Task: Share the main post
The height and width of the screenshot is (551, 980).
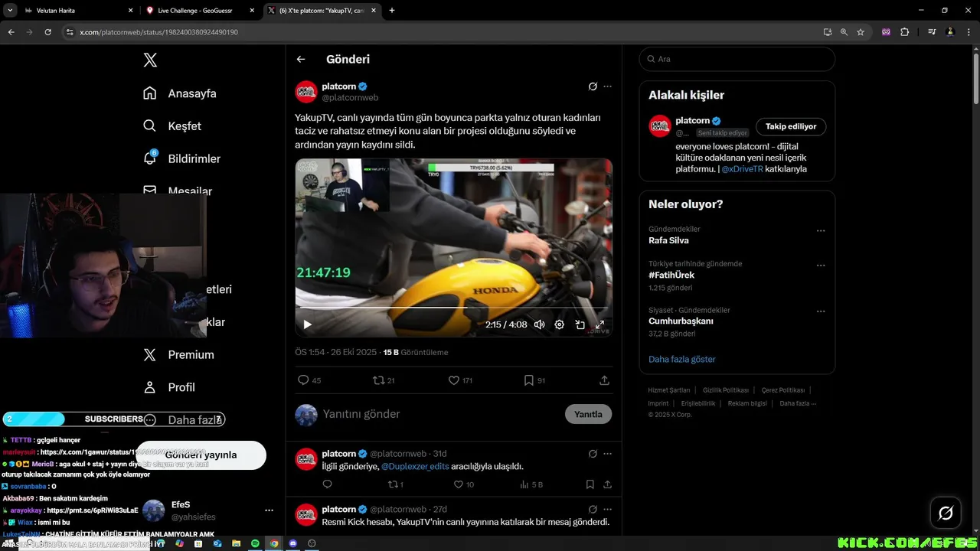Action: pos(604,380)
